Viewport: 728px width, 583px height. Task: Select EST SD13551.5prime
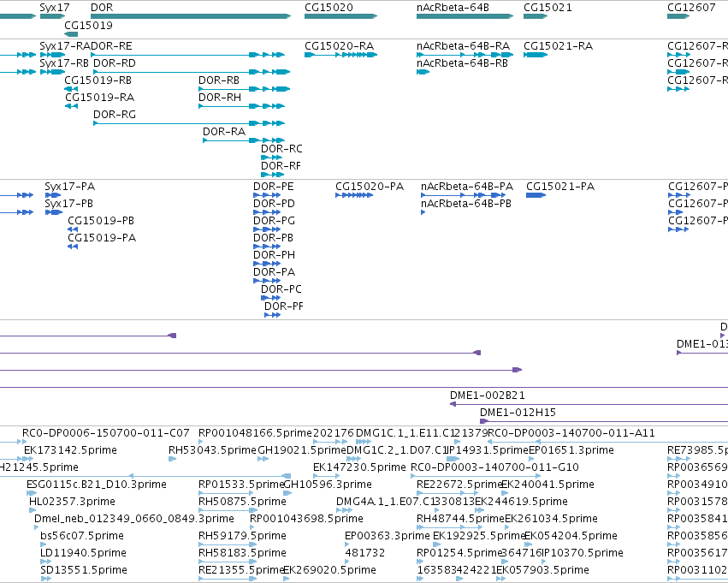click(84, 570)
